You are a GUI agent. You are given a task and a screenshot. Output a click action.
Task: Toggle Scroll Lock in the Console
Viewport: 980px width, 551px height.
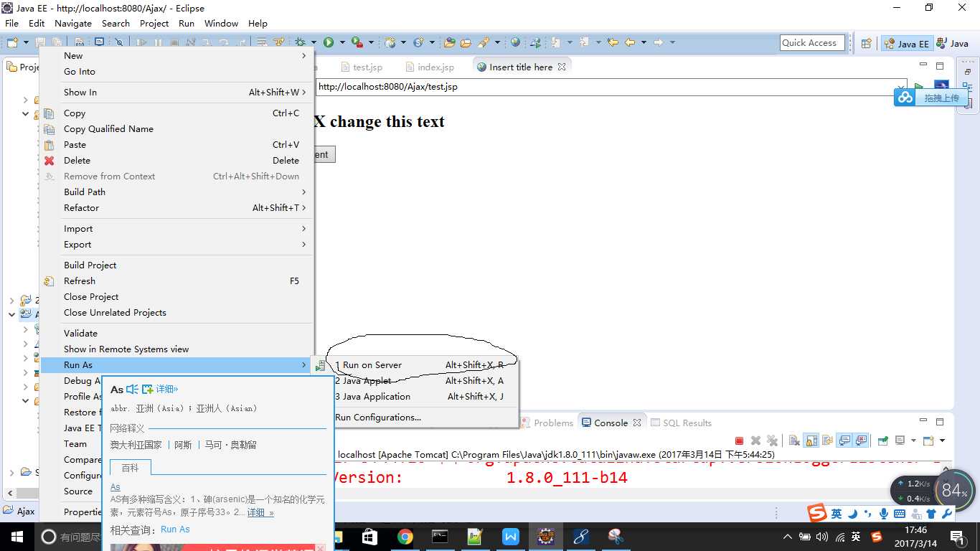tap(811, 441)
